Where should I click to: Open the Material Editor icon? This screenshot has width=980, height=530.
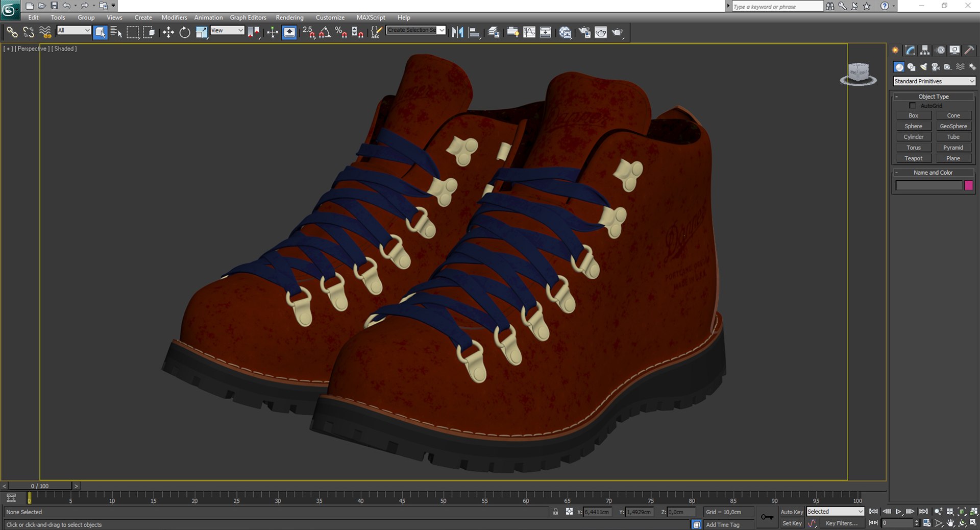click(565, 32)
